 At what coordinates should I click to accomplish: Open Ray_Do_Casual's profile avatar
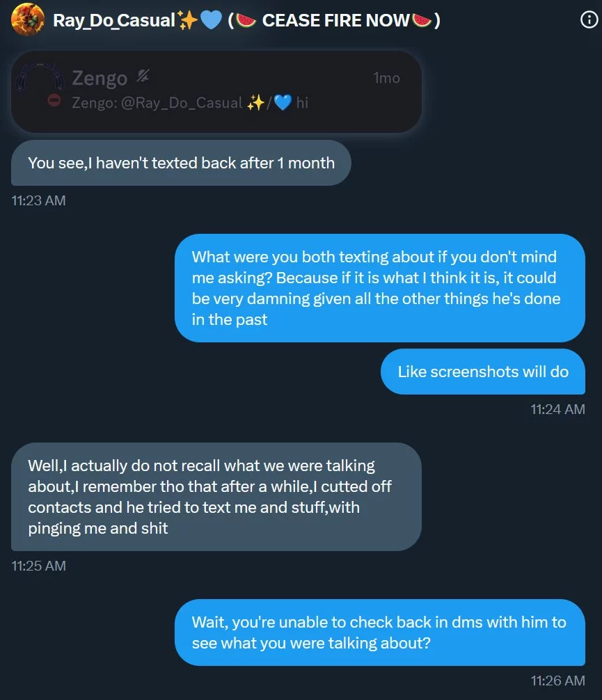tap(28, 19)
